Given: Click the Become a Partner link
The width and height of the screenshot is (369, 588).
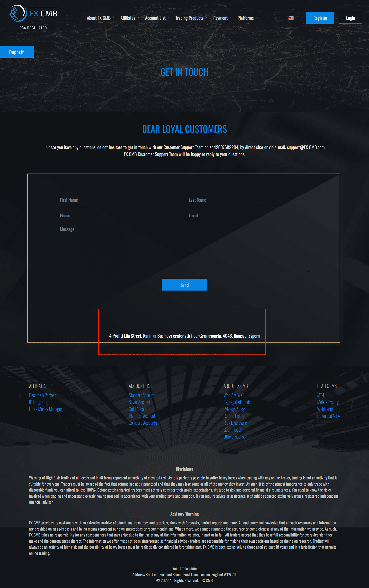Looking at the screenshot, I should pyautogui.click(x=42, y=395).
